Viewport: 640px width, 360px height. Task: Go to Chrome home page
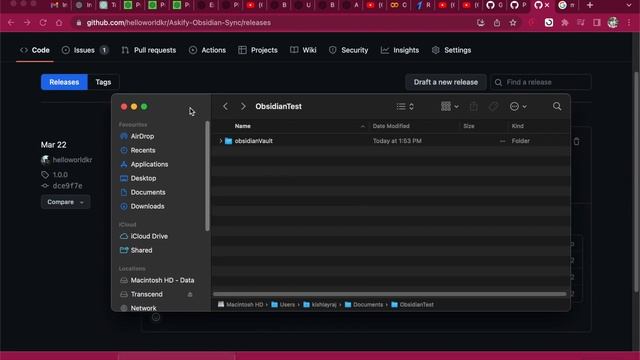click(x=59, y=23)
